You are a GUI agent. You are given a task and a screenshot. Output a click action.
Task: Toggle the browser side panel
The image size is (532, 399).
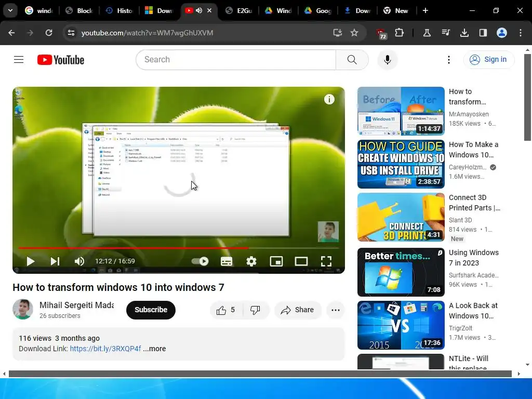483,33
